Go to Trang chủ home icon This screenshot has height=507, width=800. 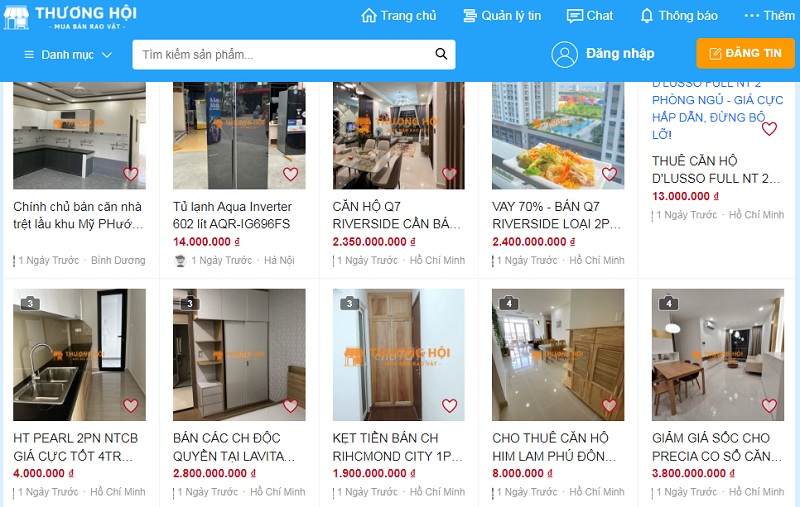click(368, 16)
